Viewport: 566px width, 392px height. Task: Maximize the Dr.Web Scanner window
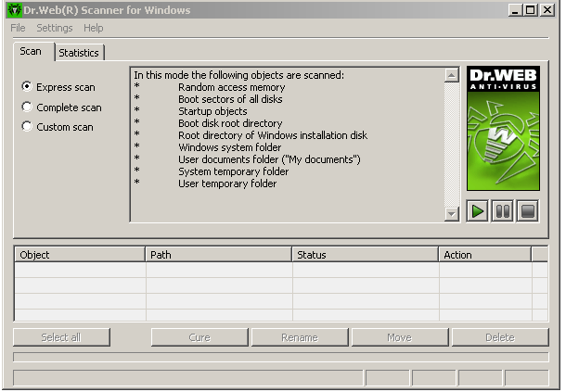(530, 10)
